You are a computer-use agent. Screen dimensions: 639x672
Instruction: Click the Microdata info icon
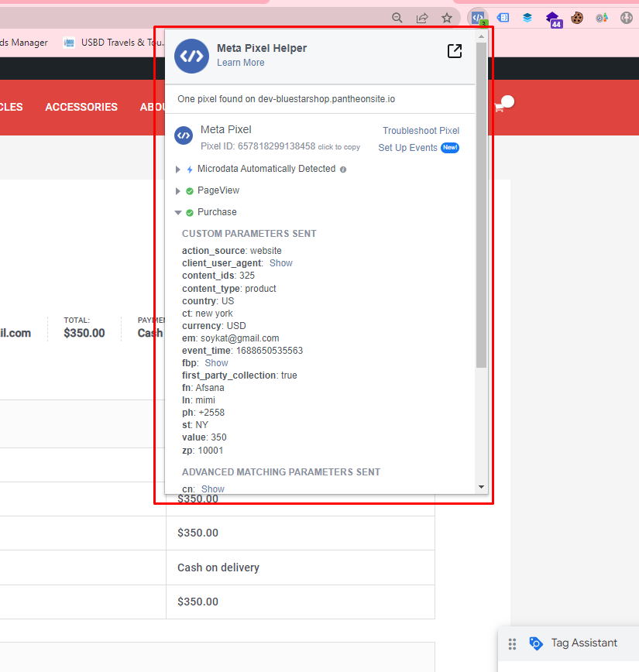coord(343,169)
